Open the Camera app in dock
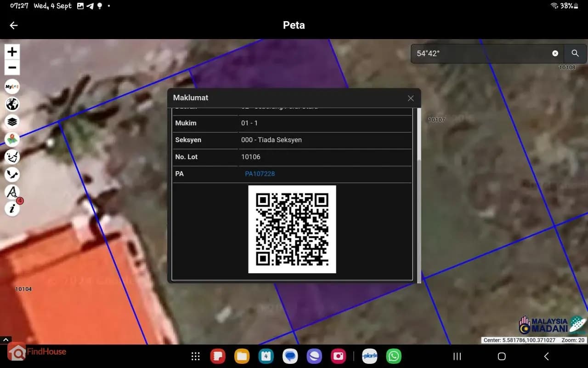 point(338,356)
